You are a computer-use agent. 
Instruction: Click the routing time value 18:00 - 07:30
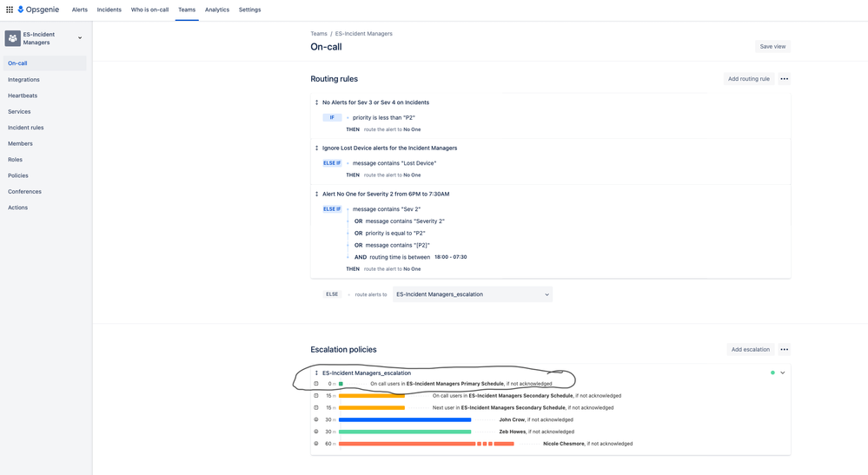[451, 257]
